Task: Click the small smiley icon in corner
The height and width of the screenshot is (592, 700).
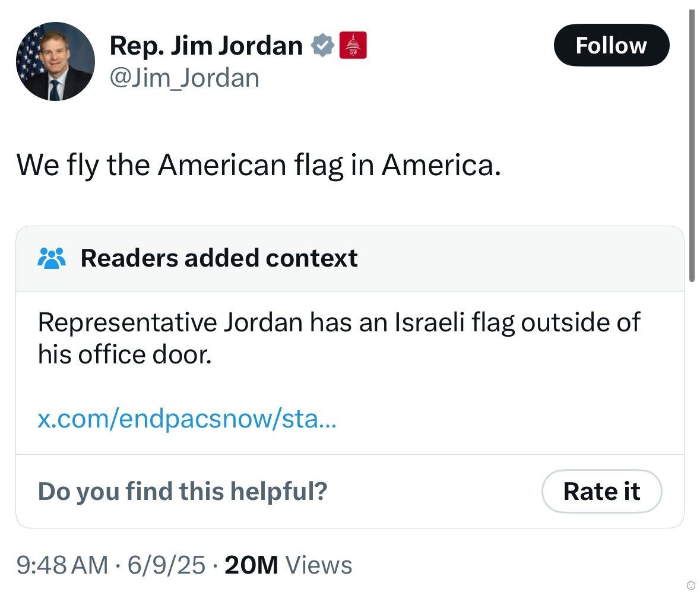Action: point(690,585)
